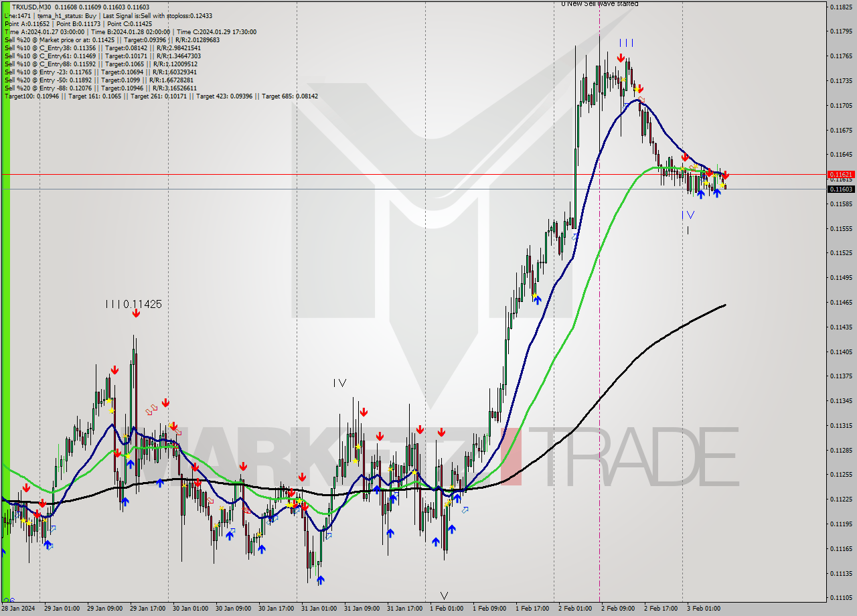The width and height of the screenshot is (857, 616).
Task: Click the 0.11555 price axis label
Action: tap(840, 228)
